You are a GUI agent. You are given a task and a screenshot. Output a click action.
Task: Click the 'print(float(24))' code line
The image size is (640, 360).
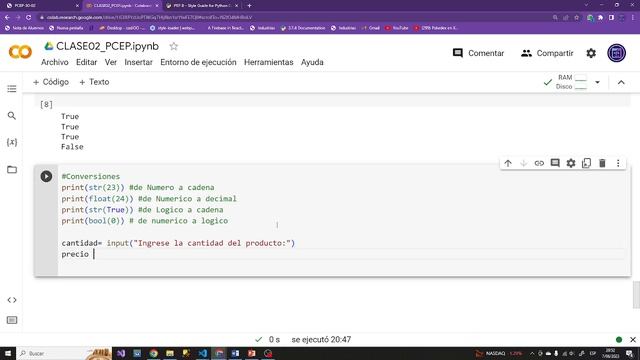point(98,199)
